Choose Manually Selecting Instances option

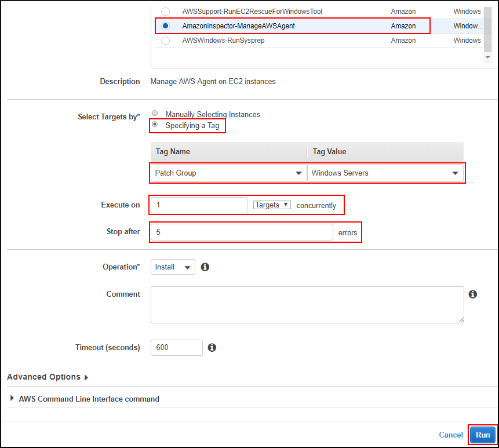tap(154, 113)
